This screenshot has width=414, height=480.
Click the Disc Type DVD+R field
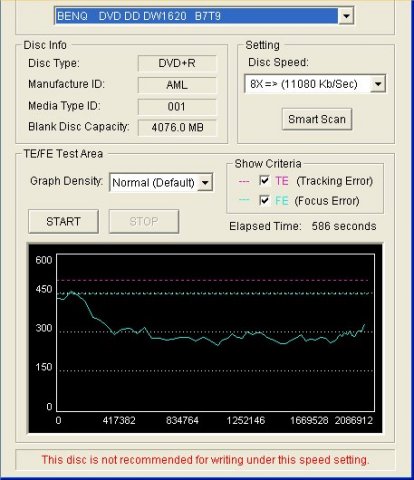(x=177, y=63)
